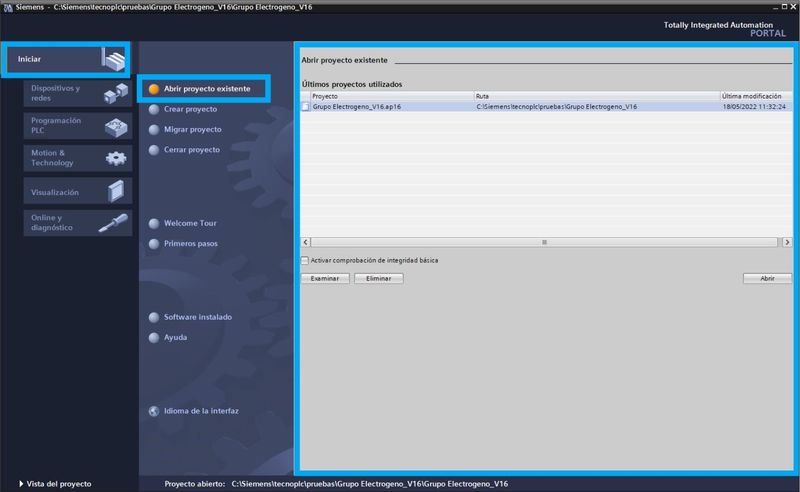Viewport: 800px width, 492px height.
Task: Minimize the TIA Portal window
Action: pos(776,7)
